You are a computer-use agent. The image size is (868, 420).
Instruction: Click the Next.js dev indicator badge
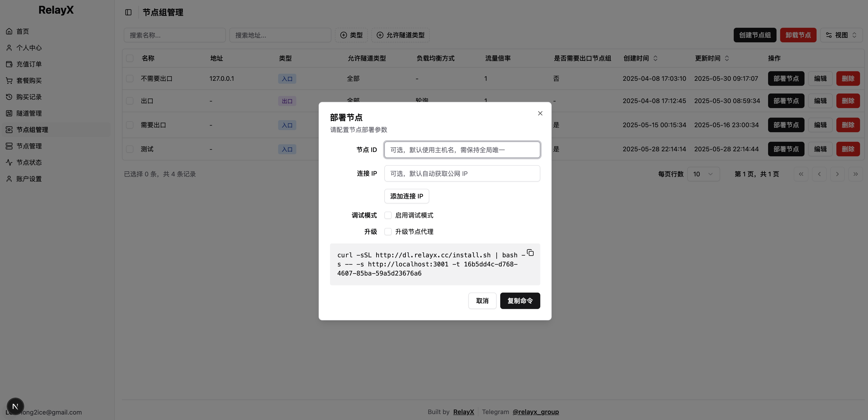click(x=15, y=406)
